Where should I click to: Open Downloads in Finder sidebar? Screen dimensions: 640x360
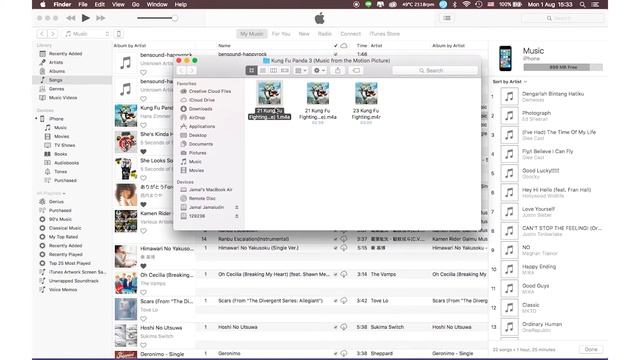196,109
